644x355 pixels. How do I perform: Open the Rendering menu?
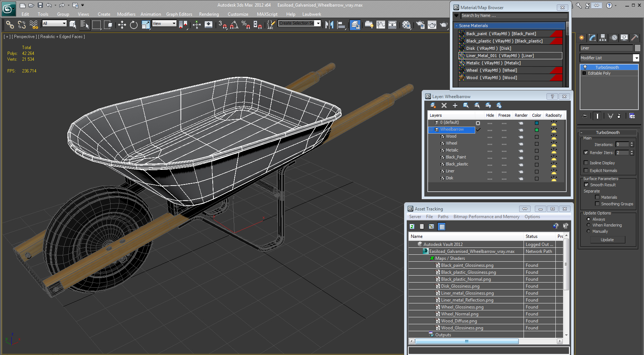pos(209,14)
